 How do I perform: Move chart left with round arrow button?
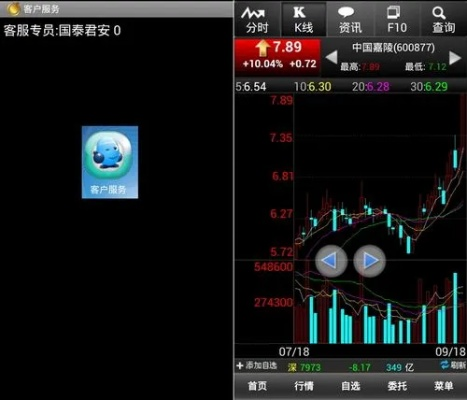point(331,261)
